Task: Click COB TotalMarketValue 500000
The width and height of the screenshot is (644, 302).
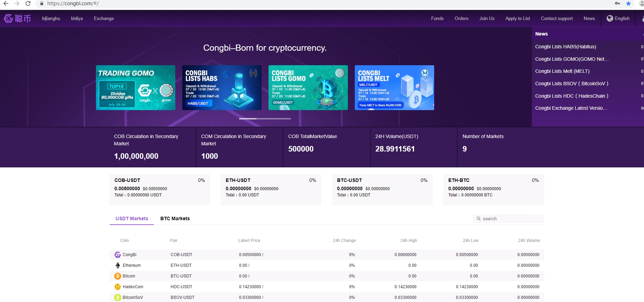Action: (301, 149)
